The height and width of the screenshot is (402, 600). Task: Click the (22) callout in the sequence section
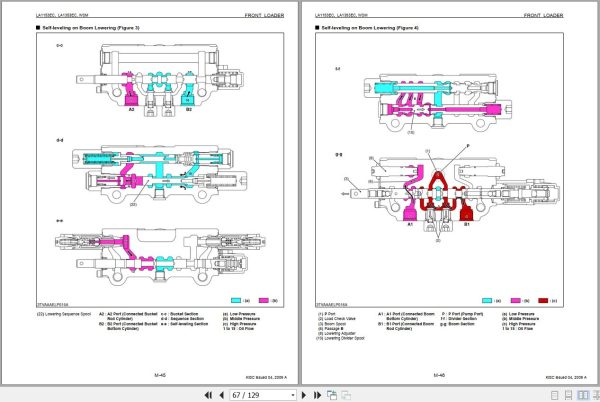tap(133, 205)
